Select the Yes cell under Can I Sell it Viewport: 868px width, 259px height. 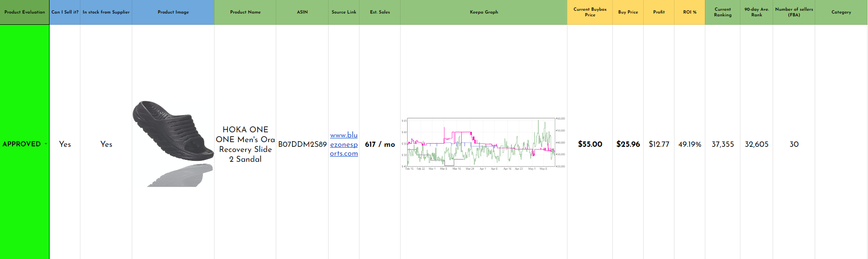[x=65, y=142]
